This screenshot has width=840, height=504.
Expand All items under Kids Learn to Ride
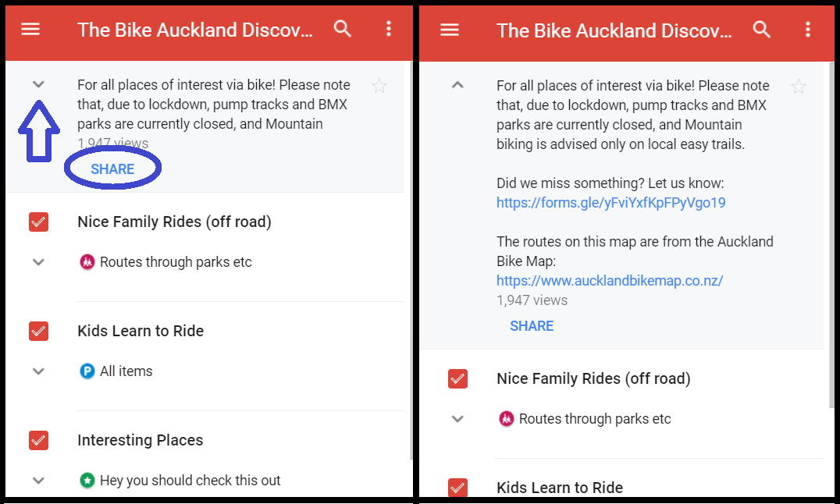pyautogui.click(x=38, y=371)
